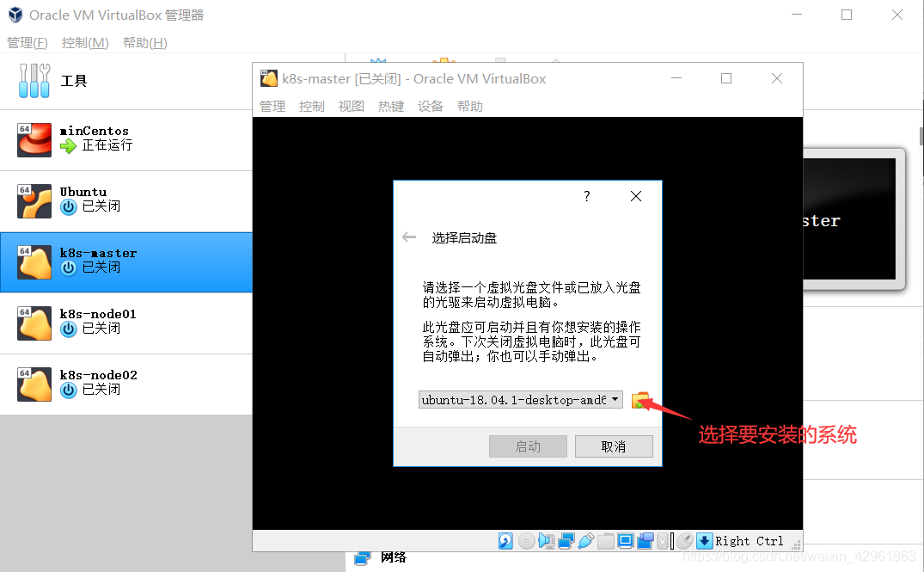The width and height of the screenshot is (924, 572).
Task: Click the VirtualBox logo in the Manager title bar
Action: pos(15,15)
